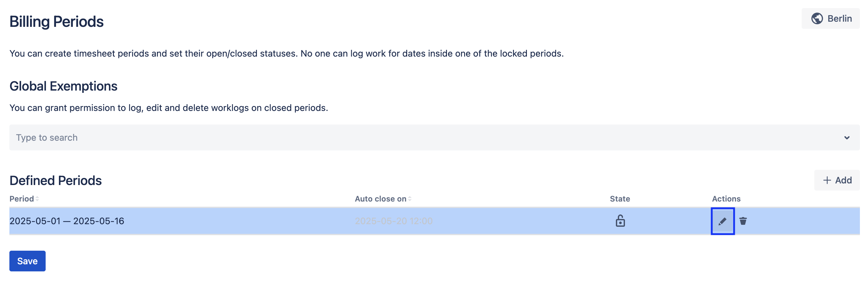Click the globe icon beside Berlin
Screen dimensions: 868x306
817,18
